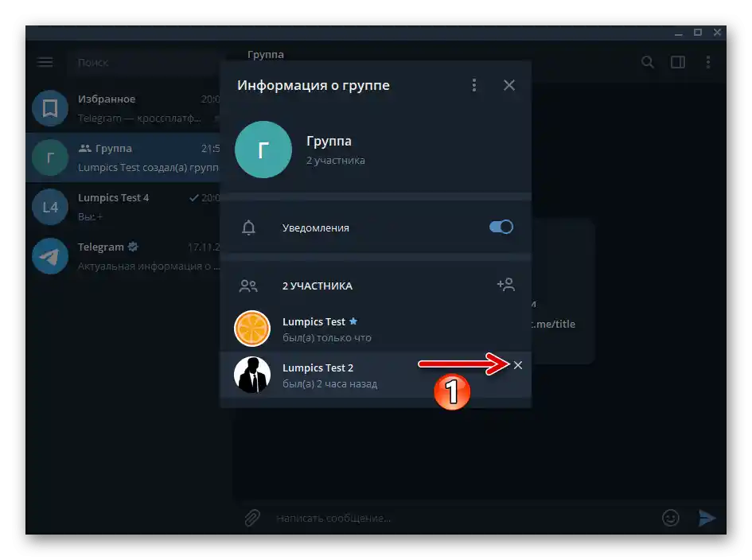
Task: Click the search magnifier icon
Action: tap(647, 61)
